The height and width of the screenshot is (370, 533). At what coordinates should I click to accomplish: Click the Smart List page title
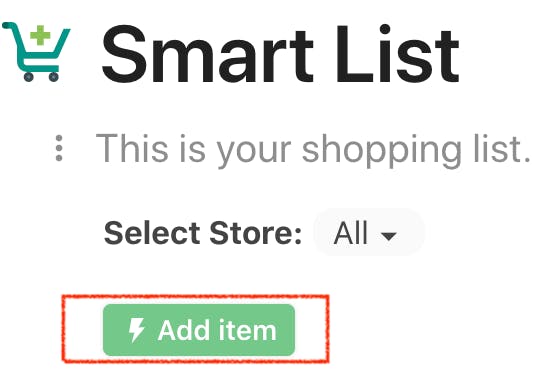coord(280,54)
